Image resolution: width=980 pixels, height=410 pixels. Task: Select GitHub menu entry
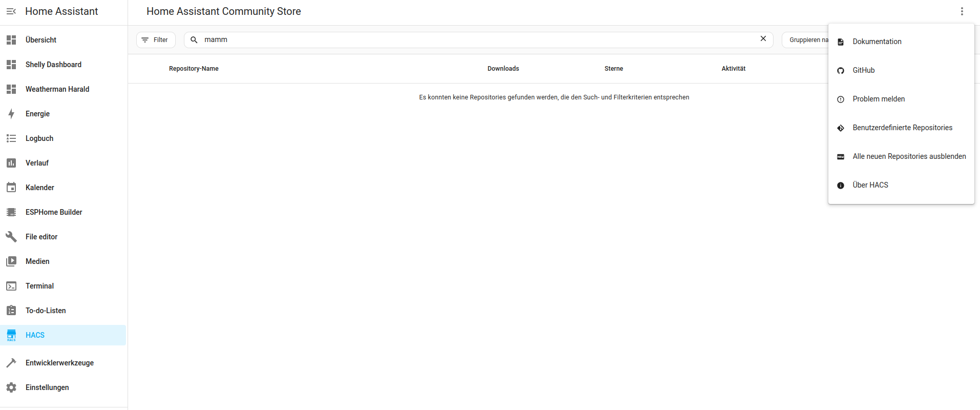901,70
